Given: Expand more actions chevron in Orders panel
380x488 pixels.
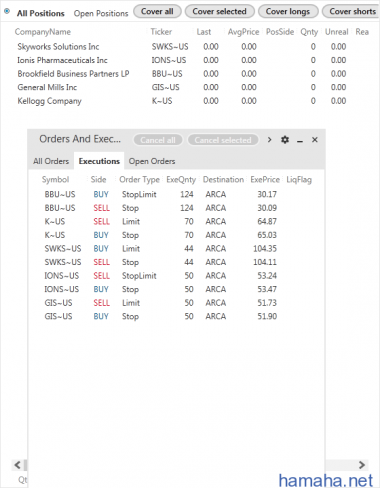Looking at the screenshot, I should (269, 140).
